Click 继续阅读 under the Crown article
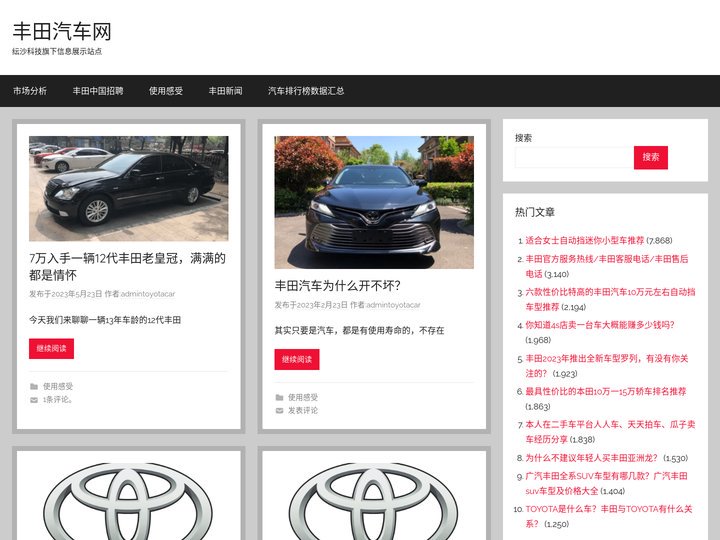 pos(51,349)
